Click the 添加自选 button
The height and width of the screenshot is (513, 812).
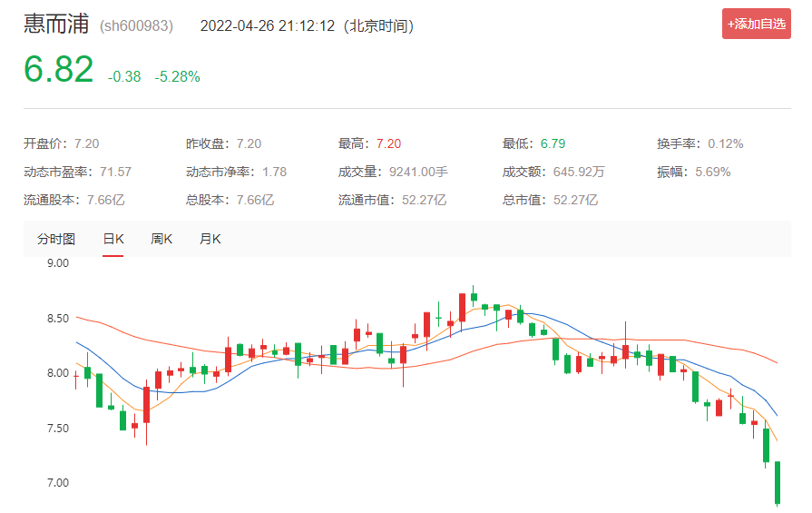pyautogui.click(x=756, y=24)
